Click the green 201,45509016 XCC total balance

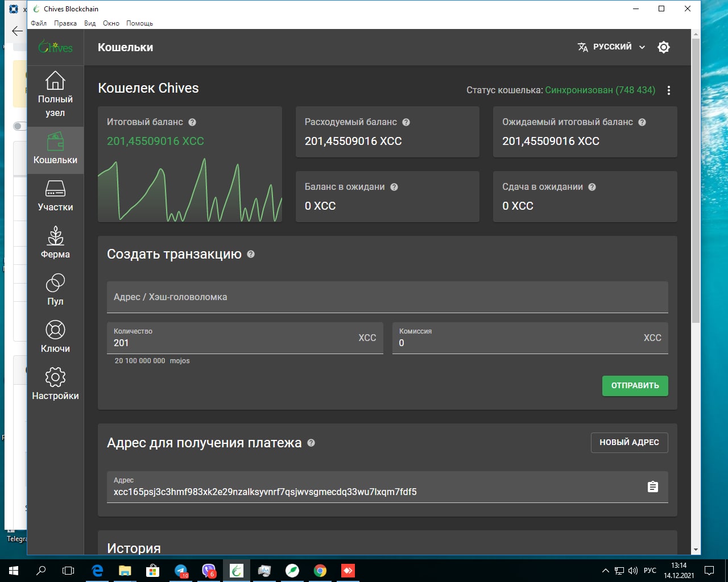155,141
